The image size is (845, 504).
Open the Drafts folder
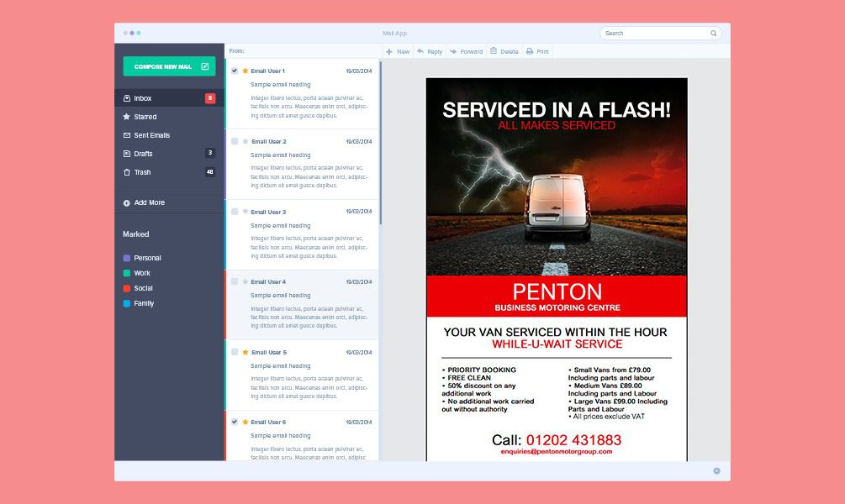[x=169, y=154]
